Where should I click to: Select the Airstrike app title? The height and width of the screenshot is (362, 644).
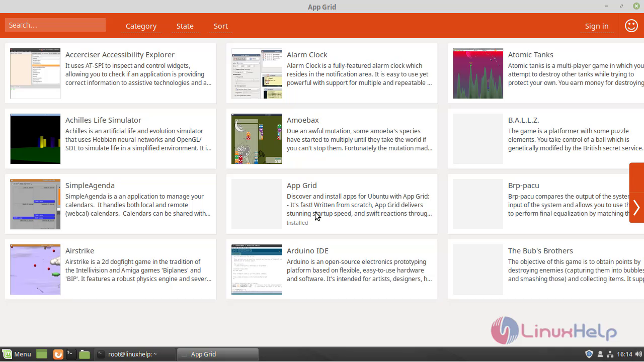point(79,251)
